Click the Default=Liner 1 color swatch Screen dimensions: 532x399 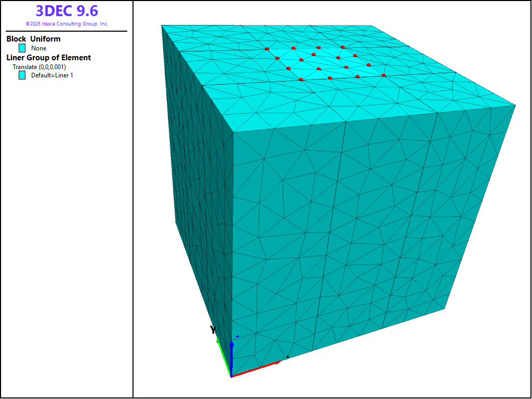22,75
